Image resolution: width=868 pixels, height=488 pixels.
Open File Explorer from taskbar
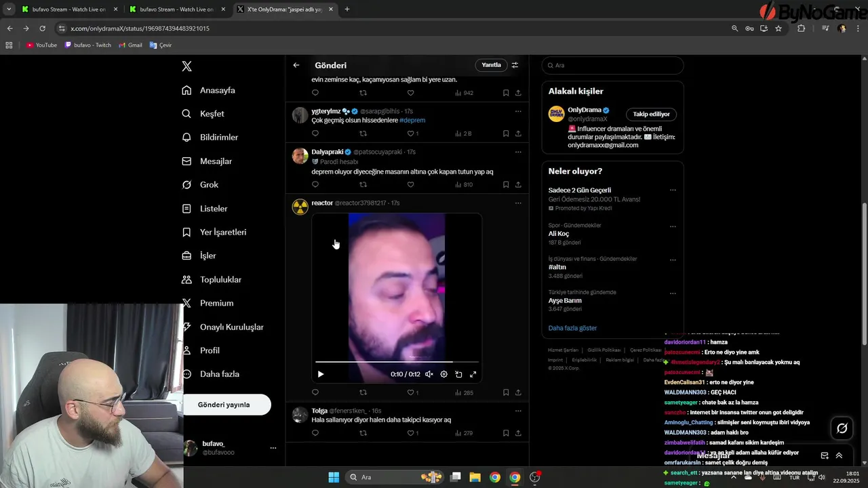[x=475, y=477]
